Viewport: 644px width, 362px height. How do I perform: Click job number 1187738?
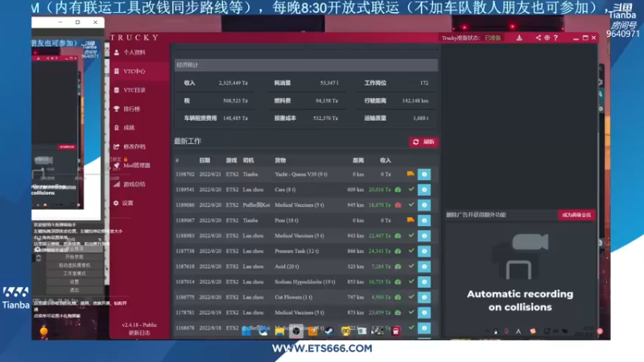click(185, 251)
